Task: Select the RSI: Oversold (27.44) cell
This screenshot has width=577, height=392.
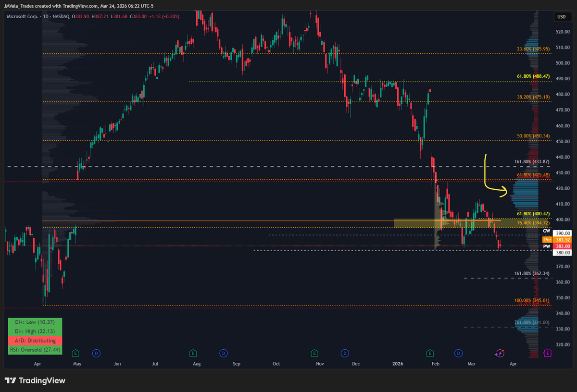Action: coord(35,350)
